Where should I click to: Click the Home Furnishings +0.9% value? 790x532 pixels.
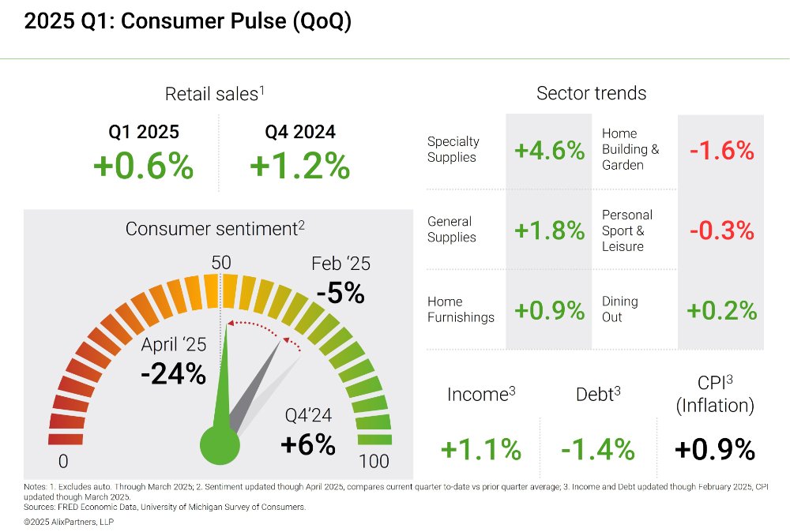(549, 310)
